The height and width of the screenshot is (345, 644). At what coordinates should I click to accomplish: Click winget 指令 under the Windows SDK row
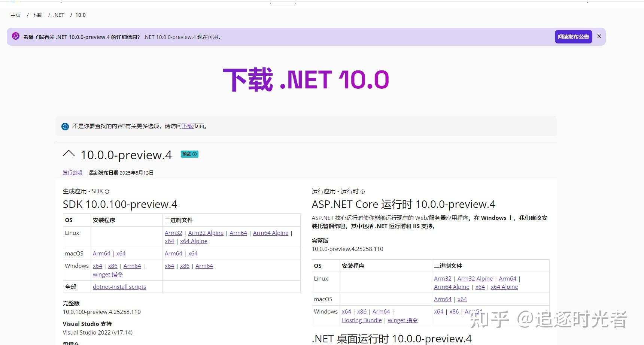(x=107, y=274)
